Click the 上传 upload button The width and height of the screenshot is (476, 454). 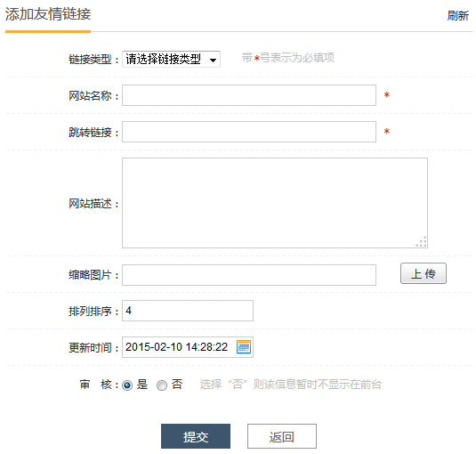pyautogui.click(x=424, y=273)
